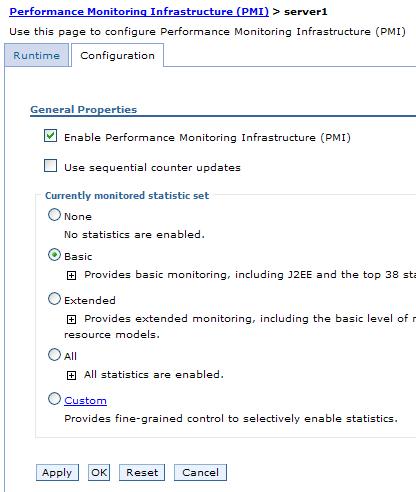Image resolution: width=416 pixels, height=492 pixels.
Task: Select the Basic statistic set radio button
Action: [x=54, y=255]
